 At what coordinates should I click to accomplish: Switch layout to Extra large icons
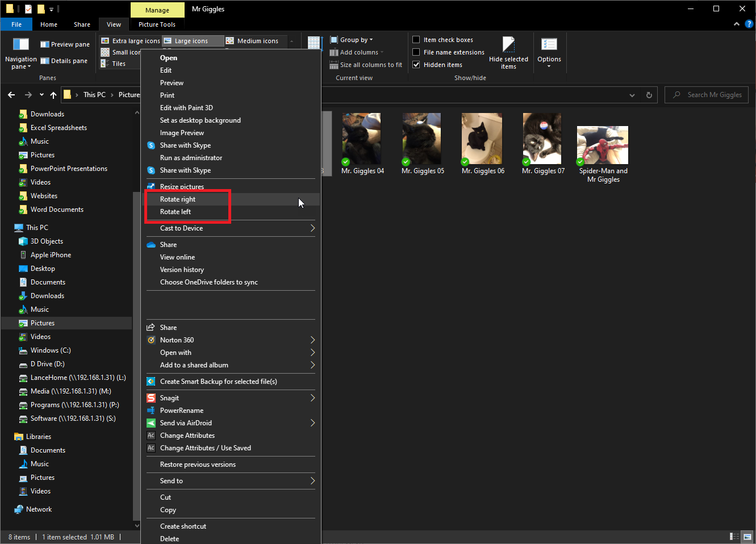point(131,41)
